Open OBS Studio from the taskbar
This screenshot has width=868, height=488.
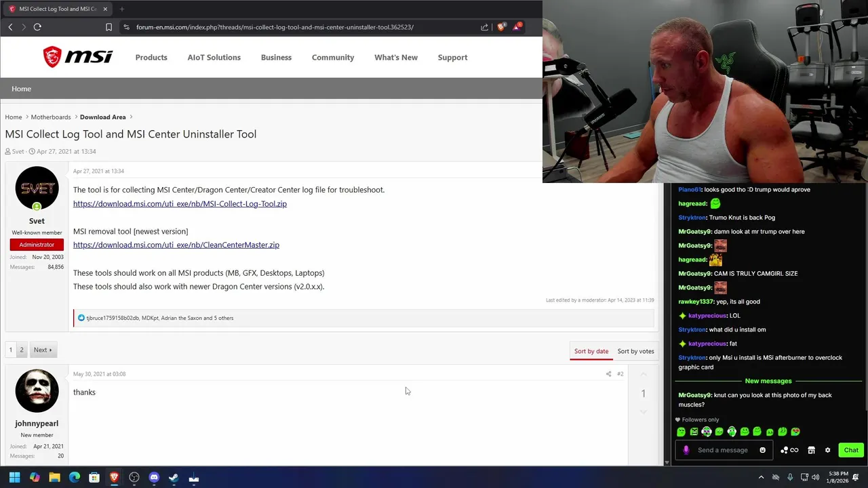[134, 478]
